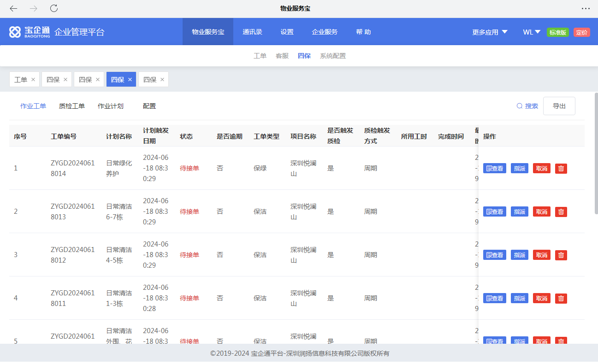
Task: Delete work order ZYGD20240618014 with trash icon
Action: (561, 168)
